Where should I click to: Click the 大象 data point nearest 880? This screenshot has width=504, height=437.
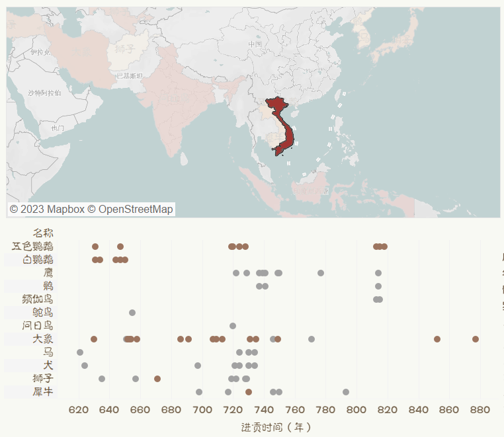point(476,339)
